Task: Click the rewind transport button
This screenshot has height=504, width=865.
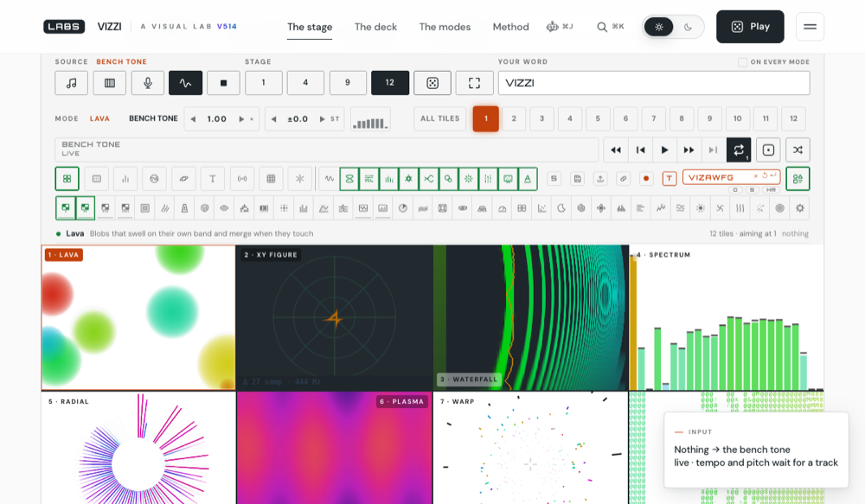Action: click(x=616, y=150)
